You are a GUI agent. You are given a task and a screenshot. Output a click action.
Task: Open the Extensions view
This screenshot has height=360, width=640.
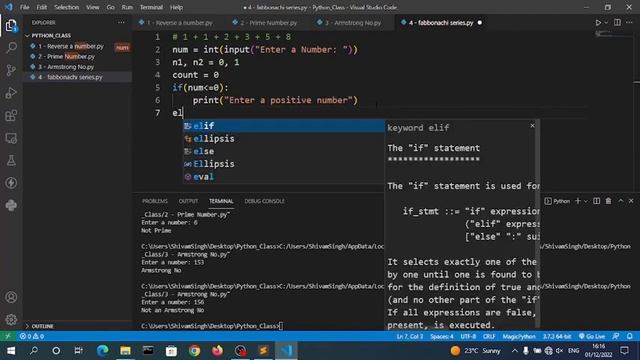(x=11, y=116)
